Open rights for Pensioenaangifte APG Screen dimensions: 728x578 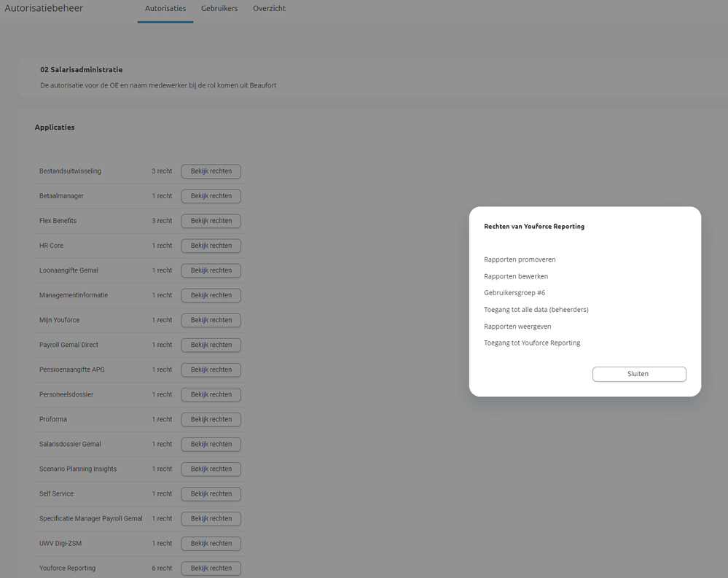click(x=211, y=370)
